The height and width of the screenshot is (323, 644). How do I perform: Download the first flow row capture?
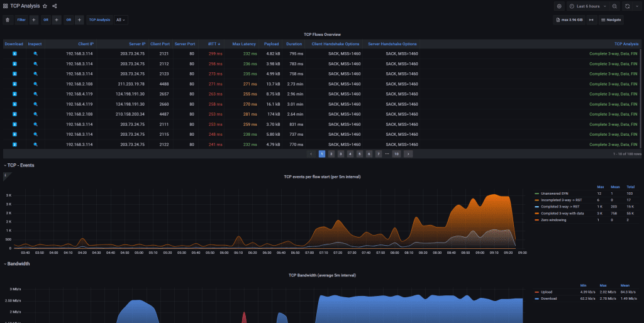14,54
